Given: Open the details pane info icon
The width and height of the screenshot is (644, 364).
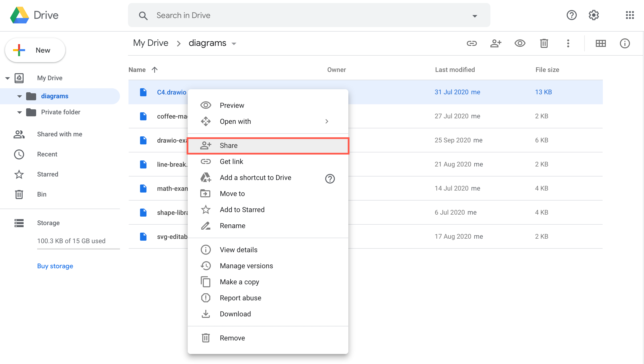Looking at the screenshot, I should click(625, 43).
